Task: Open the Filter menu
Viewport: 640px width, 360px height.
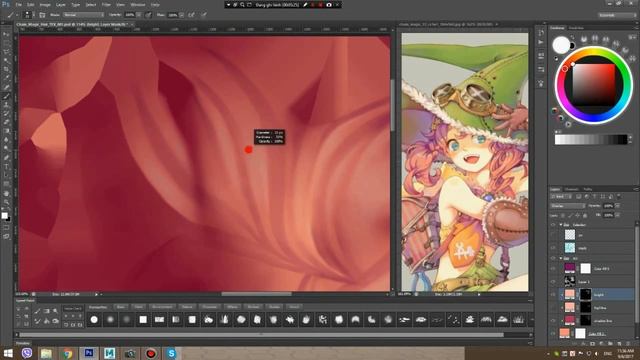Action: click(106, 4)
